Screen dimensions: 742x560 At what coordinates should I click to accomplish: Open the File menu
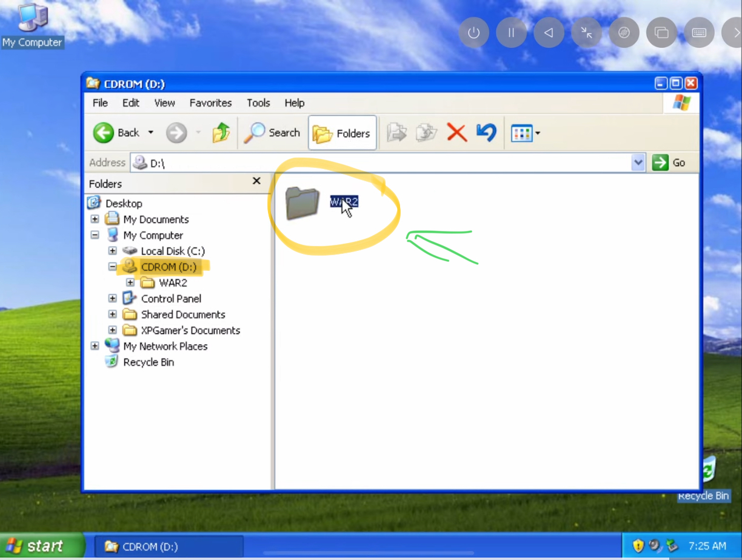click(100, 103)
